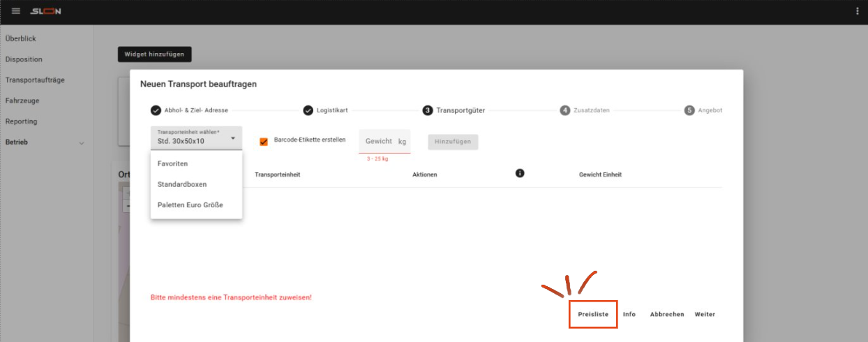
Task: Uncheck Barcode-Etikette erstellen checkbox
Action: (264, 142)
